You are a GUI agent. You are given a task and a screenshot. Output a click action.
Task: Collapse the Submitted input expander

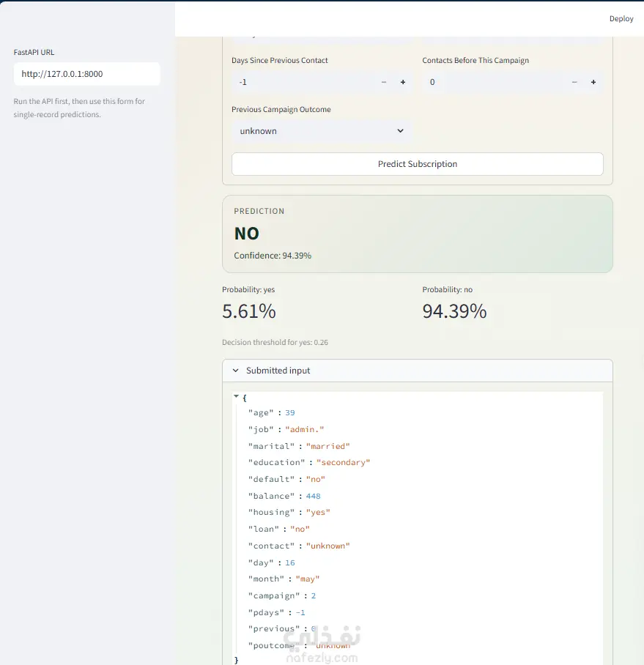point(418,371)
